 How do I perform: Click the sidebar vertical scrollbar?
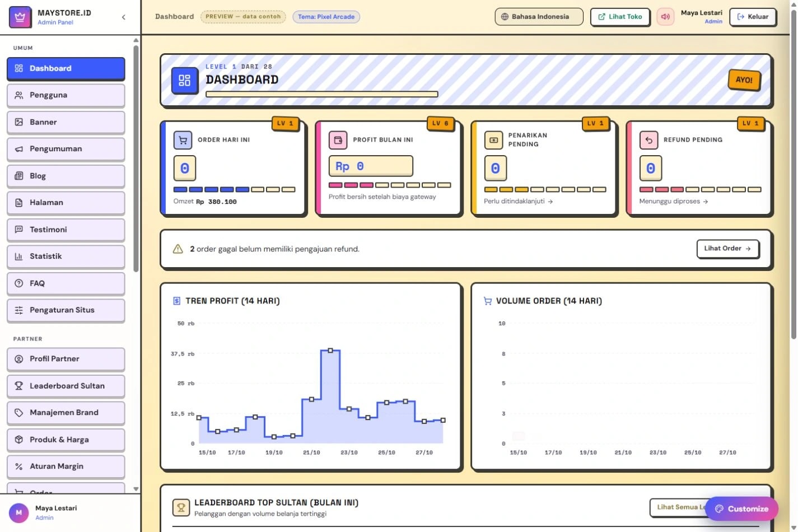click(136, 158)
